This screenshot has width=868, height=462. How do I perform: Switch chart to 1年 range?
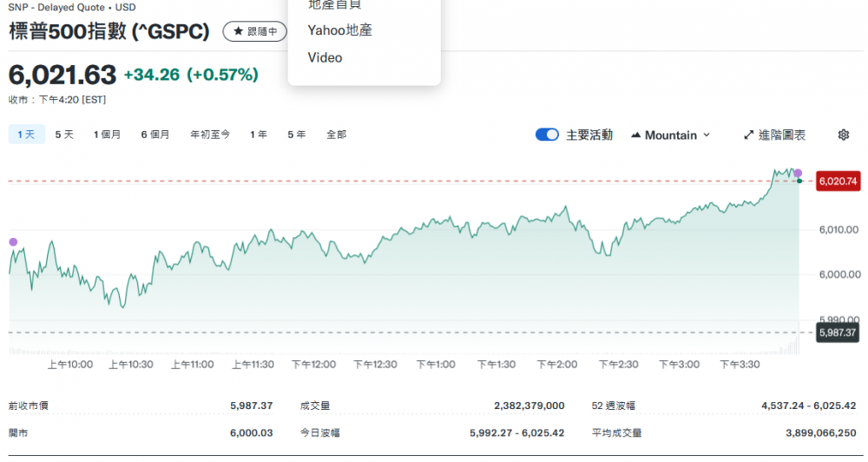pos(259,135)
